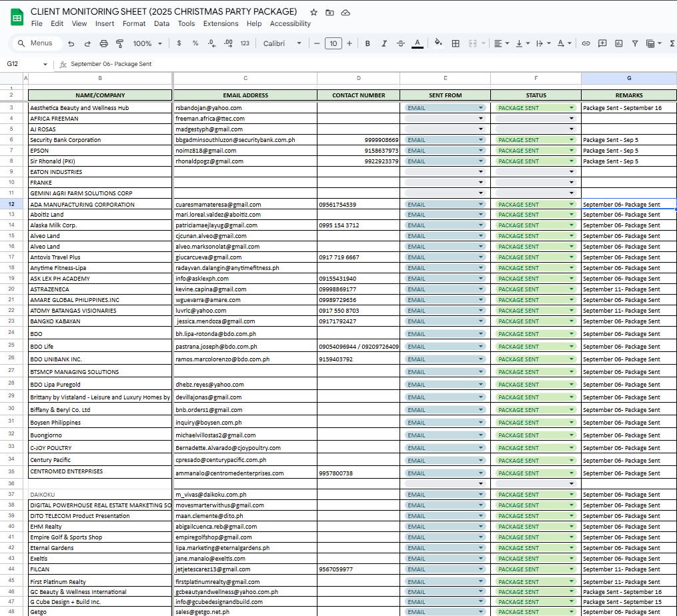Star this document

tap(314, 13)
